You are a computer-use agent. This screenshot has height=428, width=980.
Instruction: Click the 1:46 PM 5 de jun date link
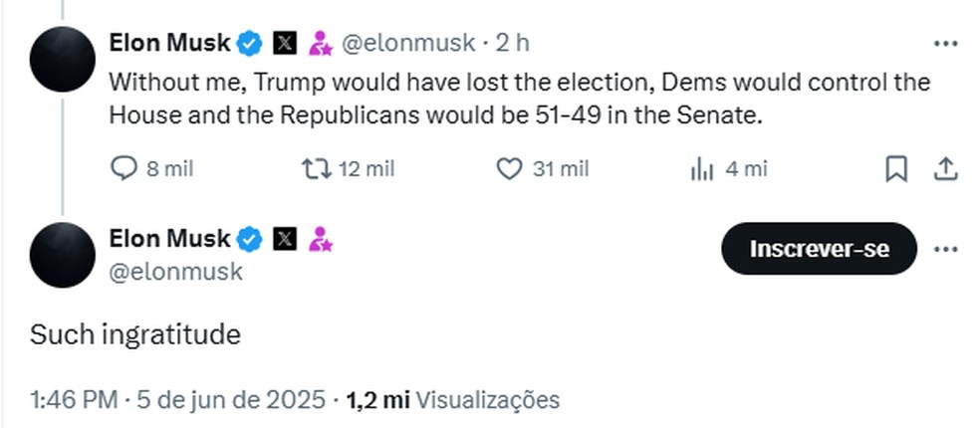click(177, 400)
